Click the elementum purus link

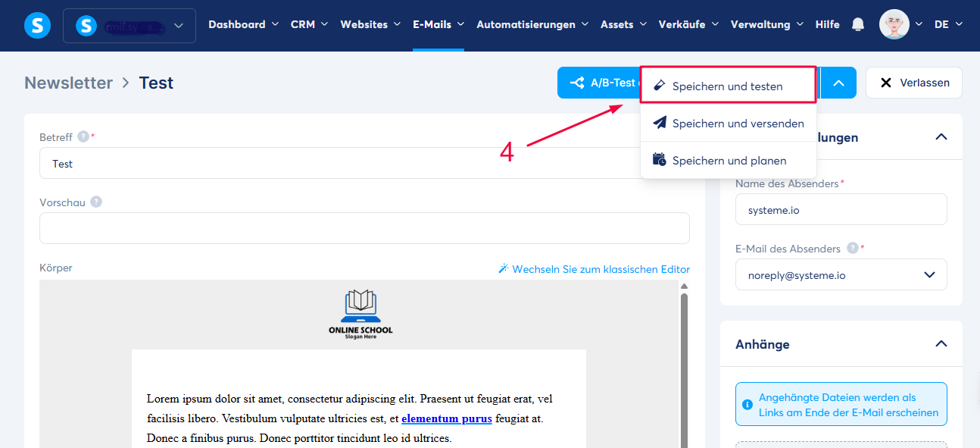(x=447, y=418)
